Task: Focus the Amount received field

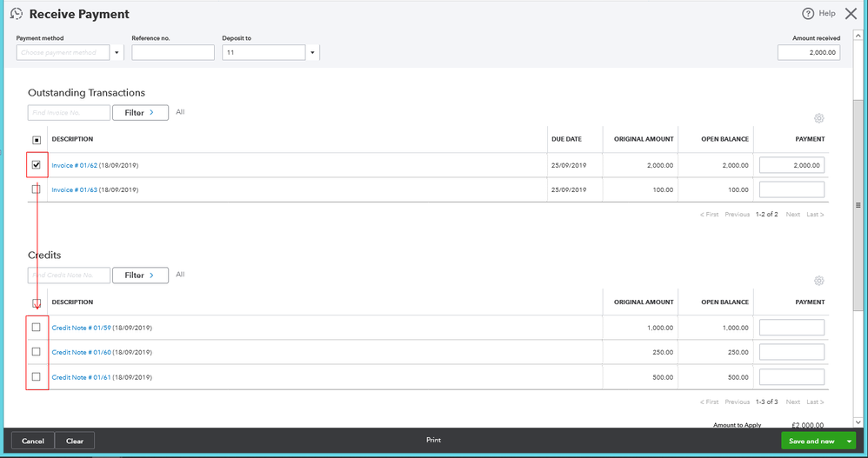Action: point(809,52)
